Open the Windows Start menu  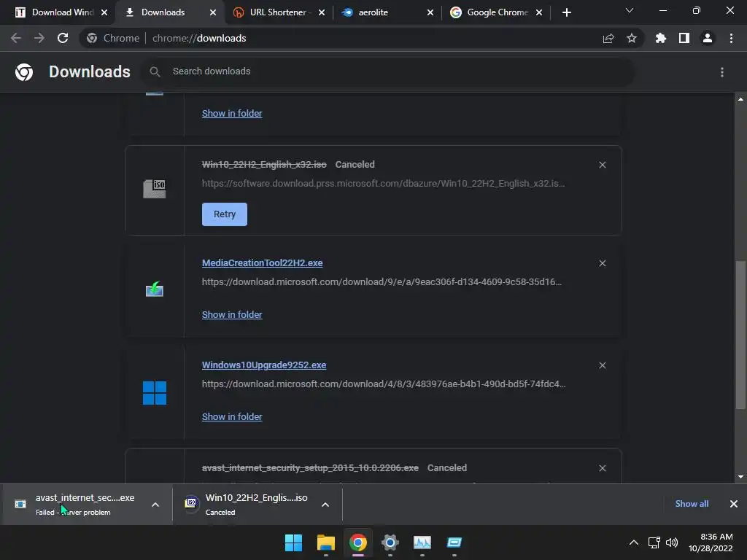pos(293,542)
